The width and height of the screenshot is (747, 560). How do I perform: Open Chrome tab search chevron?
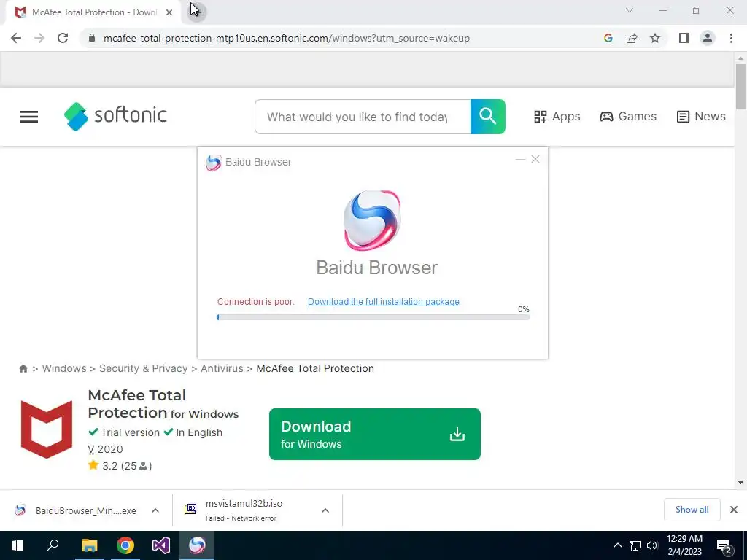(x=630, y=10)
